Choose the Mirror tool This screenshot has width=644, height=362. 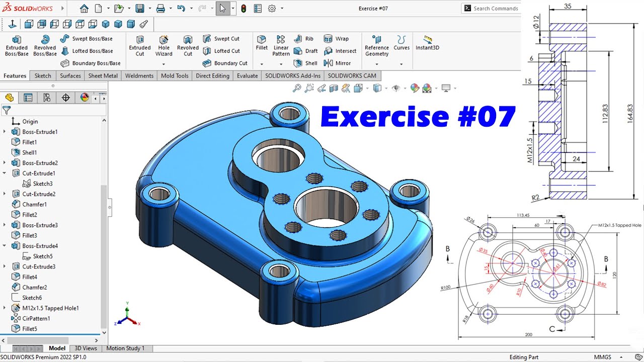337,63
